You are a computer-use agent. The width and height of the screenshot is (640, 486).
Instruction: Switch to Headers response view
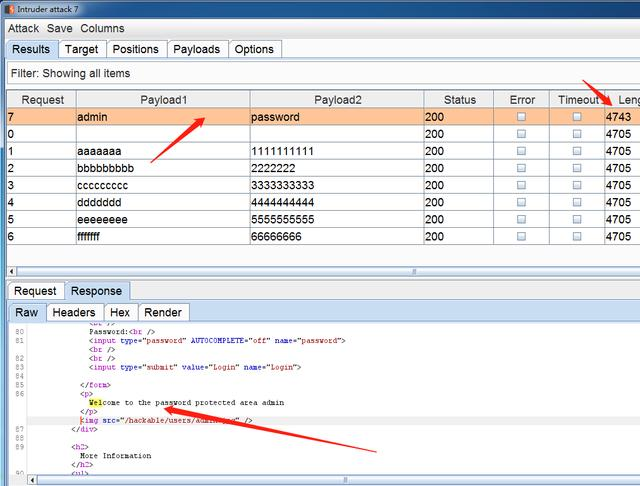(x=74, y=313)
